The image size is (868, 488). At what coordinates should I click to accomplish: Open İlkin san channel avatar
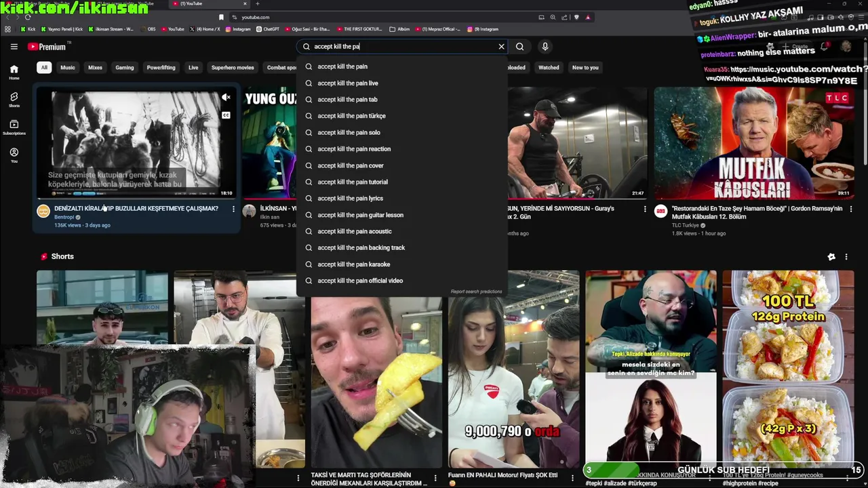coord(249,211)
